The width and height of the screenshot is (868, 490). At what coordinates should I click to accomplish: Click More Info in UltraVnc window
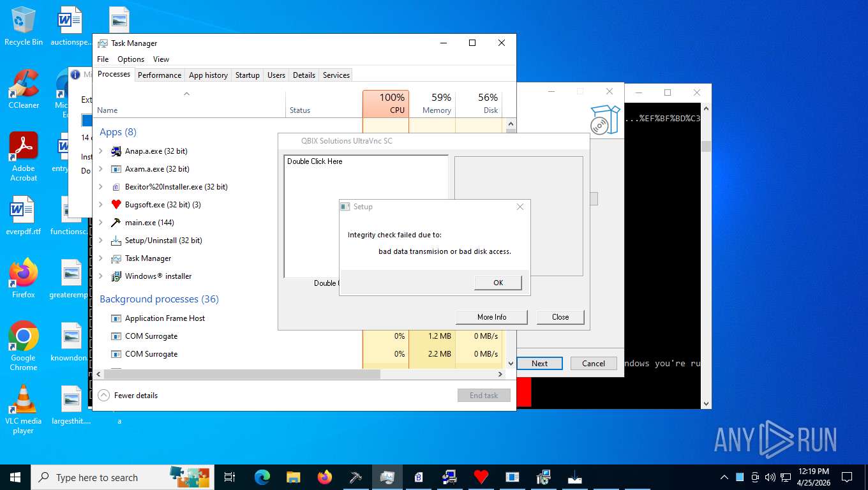(x=491, y=317)
